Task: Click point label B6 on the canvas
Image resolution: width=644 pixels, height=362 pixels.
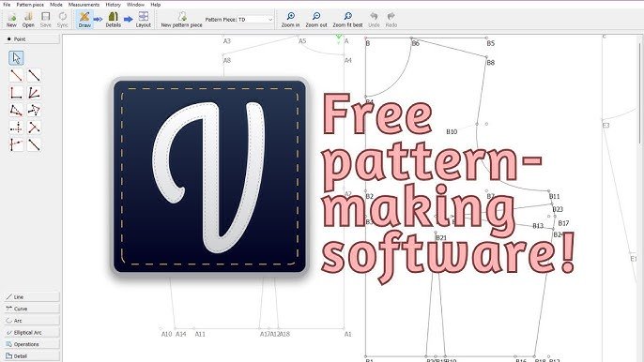Action: click(x=415, y=43)
